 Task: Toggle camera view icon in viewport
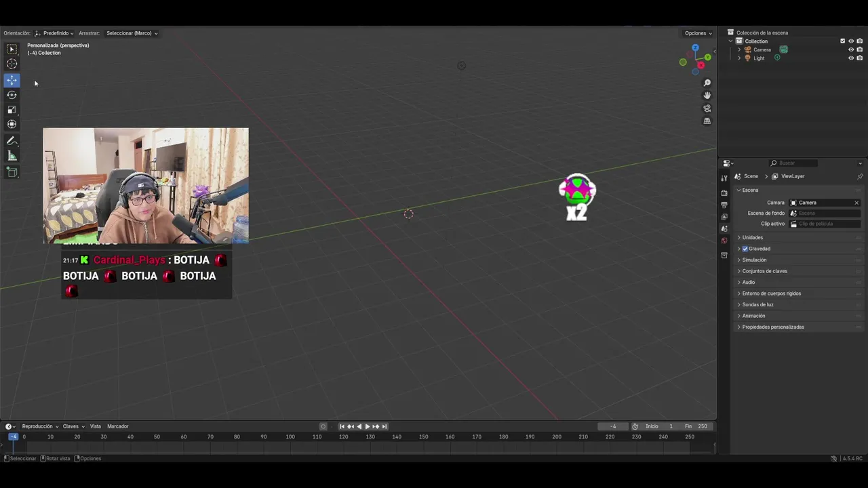(707, 108)
